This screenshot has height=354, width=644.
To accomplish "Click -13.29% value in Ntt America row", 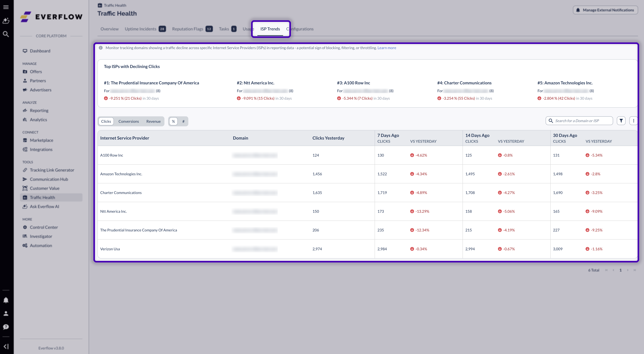I will 422,211.
